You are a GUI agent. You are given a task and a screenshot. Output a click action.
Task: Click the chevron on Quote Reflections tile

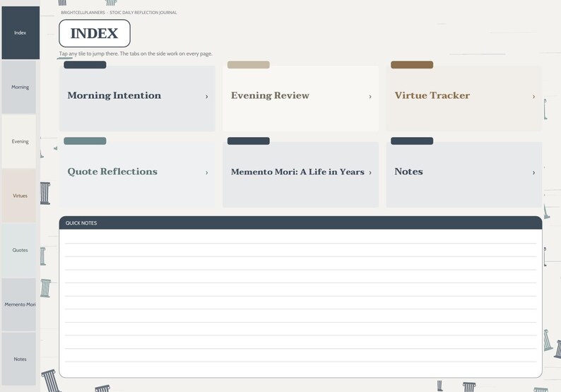[207, 173]
